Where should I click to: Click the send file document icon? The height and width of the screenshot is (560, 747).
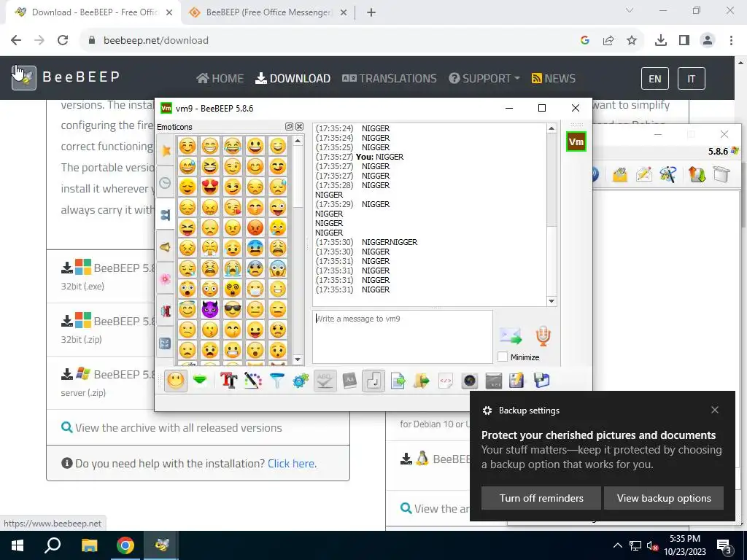point(398,381)
